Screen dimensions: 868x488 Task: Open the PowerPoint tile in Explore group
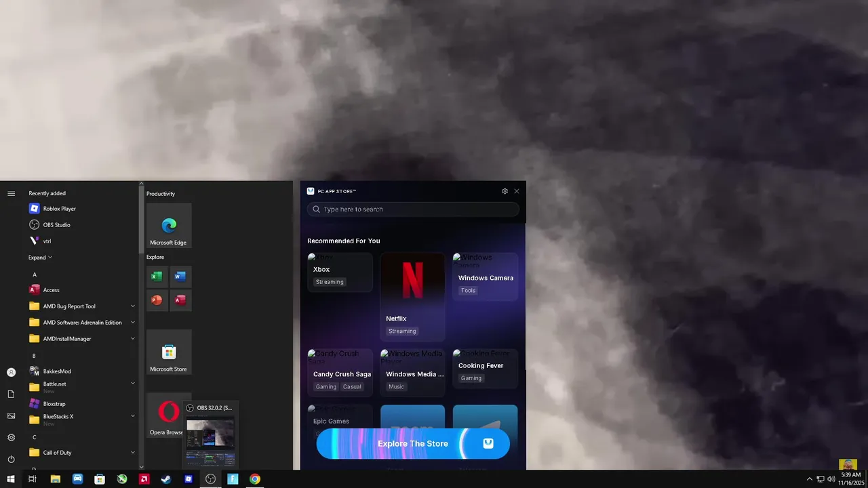click(x=157, y=300)
